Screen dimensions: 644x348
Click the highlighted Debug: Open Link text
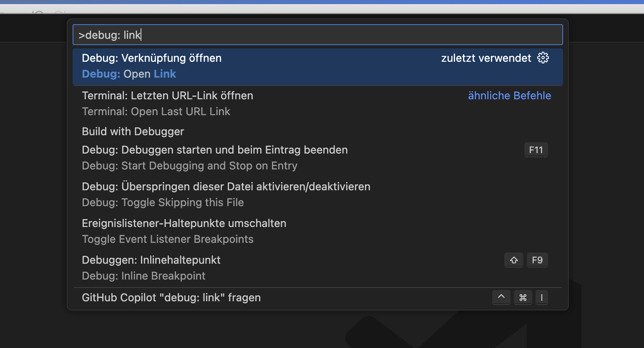point(128,74)
